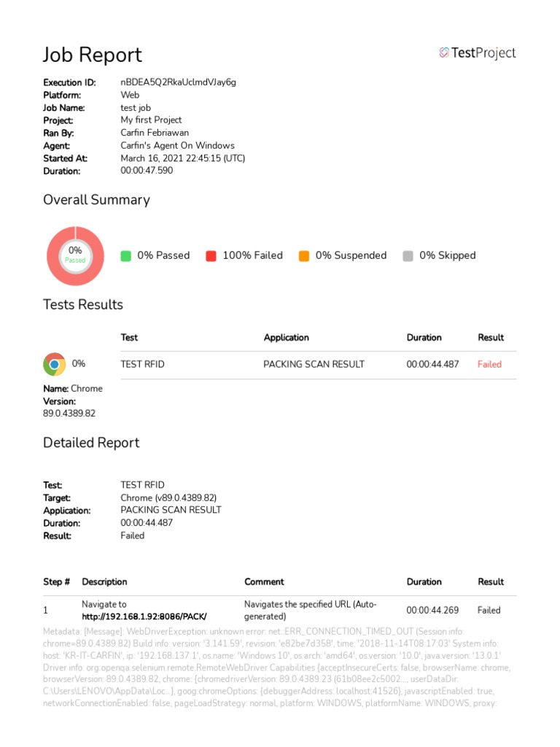Click the Application column header in Tests Results

(286, 338)
